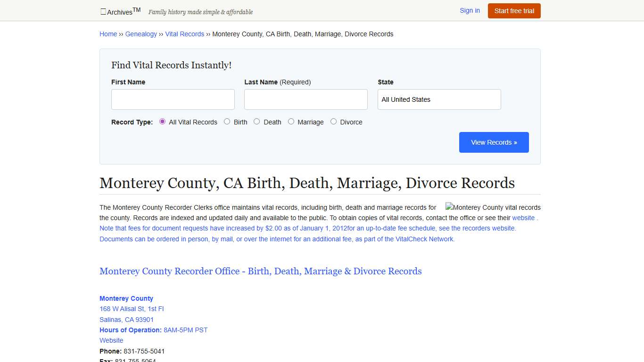Click the Archives logo
Image resolution: width=644 pixels, height=362 pixels.
pyautogui.click(x=119, y=11)
